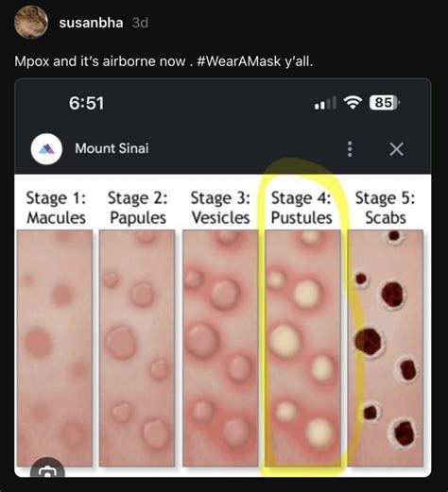
Task: Select the Stage 1 Macules panel
Action: click(55, 348)
